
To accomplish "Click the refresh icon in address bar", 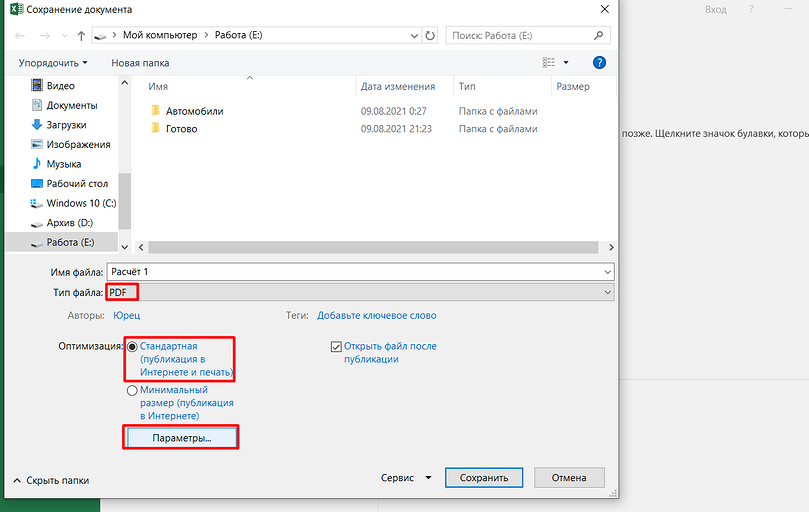I will [x=430, y=35].
